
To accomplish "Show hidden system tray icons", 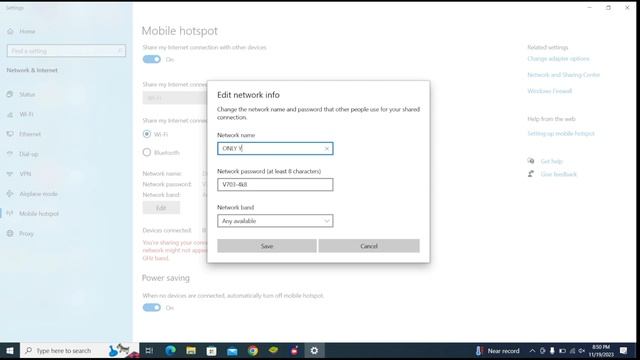I will 532,351.
